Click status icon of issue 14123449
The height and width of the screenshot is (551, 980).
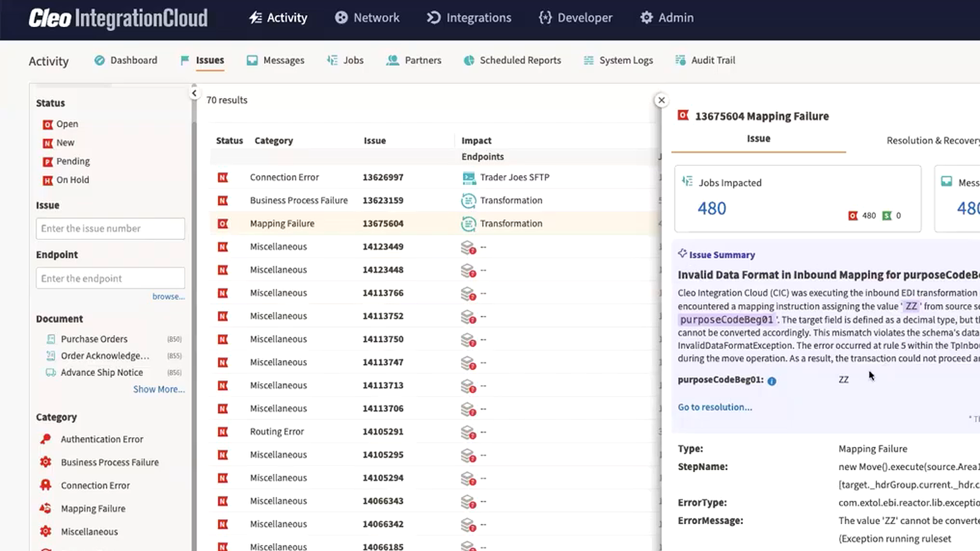tap(223, 247)
